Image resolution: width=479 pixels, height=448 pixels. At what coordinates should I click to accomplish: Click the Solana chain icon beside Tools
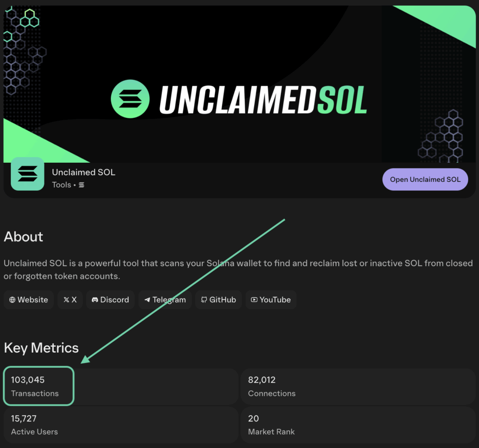coord(81,185)
